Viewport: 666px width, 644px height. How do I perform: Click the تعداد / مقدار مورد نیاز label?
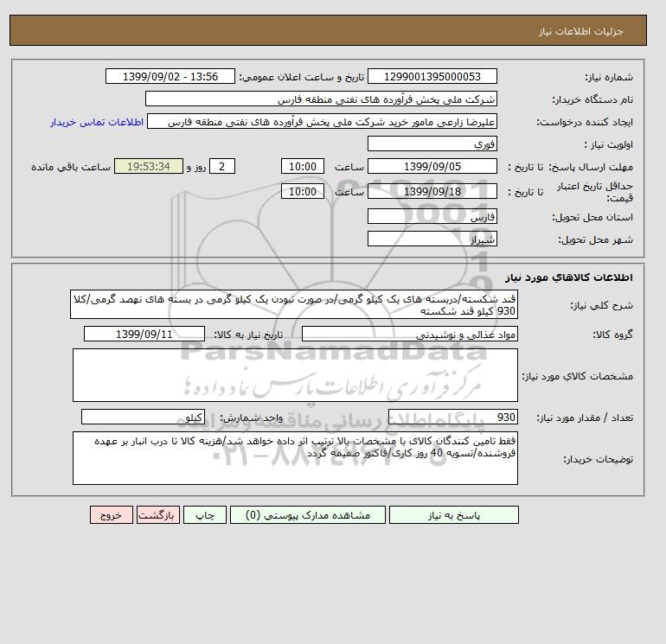(585, 418)
